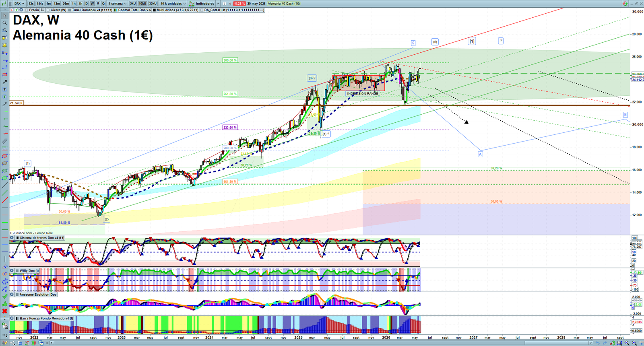Open the 1 semana timeframe dropdown
This screenshot has height=346, width=644.
click(117, 4)
